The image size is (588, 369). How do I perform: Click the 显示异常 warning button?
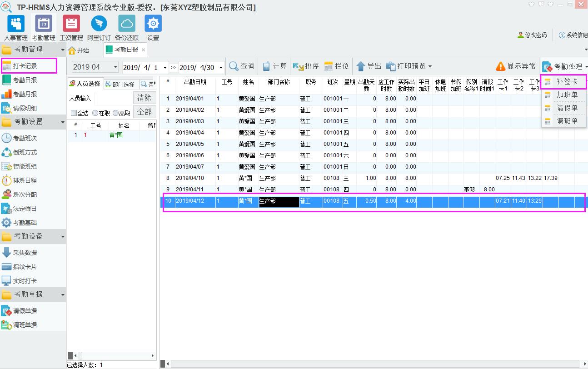pos(516,66)
